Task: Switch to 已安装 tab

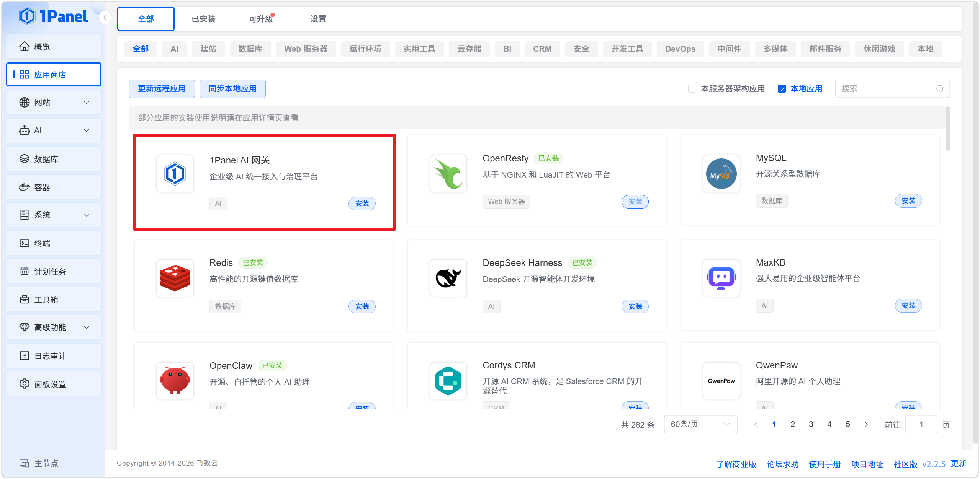Action: 203,19
